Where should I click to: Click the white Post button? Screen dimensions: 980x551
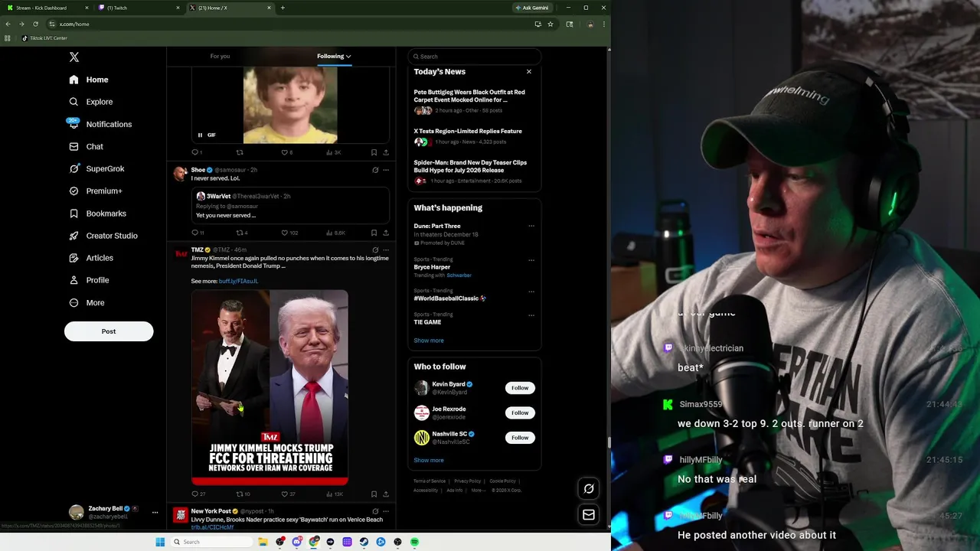pyautogui.click(x=109, y=331)
